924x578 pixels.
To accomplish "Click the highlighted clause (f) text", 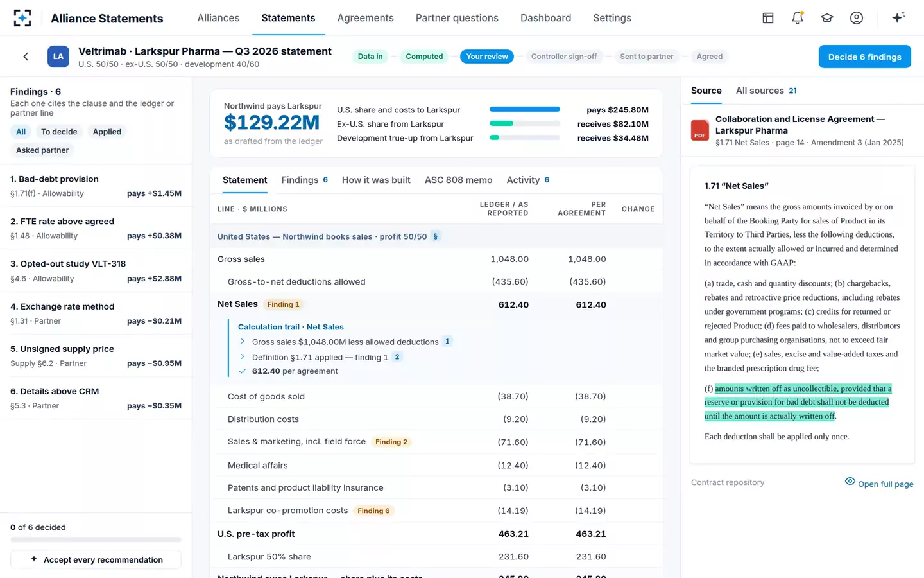I will click(x=798, y=402).
